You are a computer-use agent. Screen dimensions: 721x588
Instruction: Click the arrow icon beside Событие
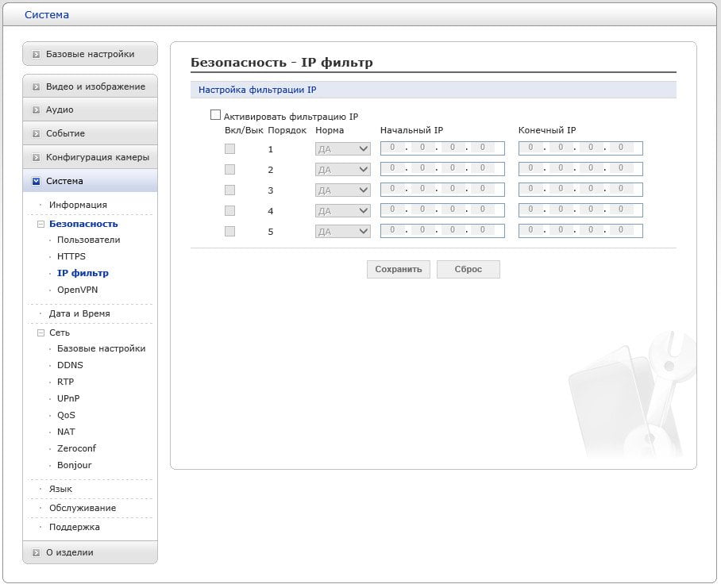click(36, 133)
